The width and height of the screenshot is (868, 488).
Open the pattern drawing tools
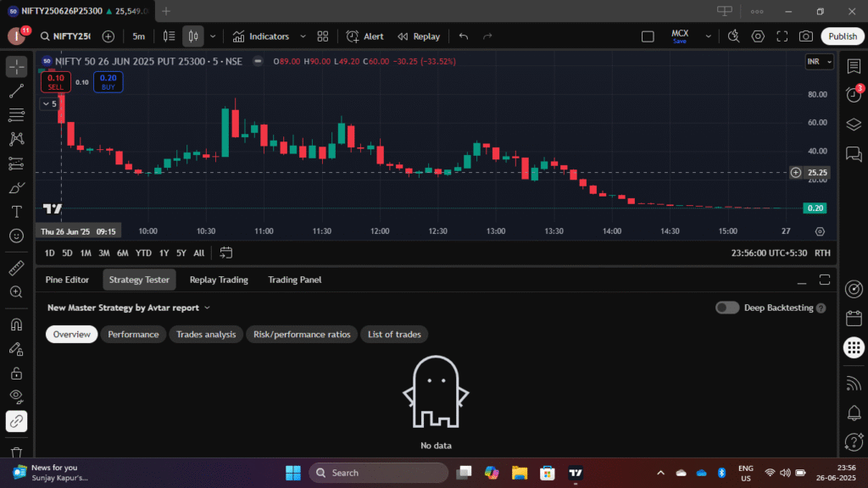point(17,139)
